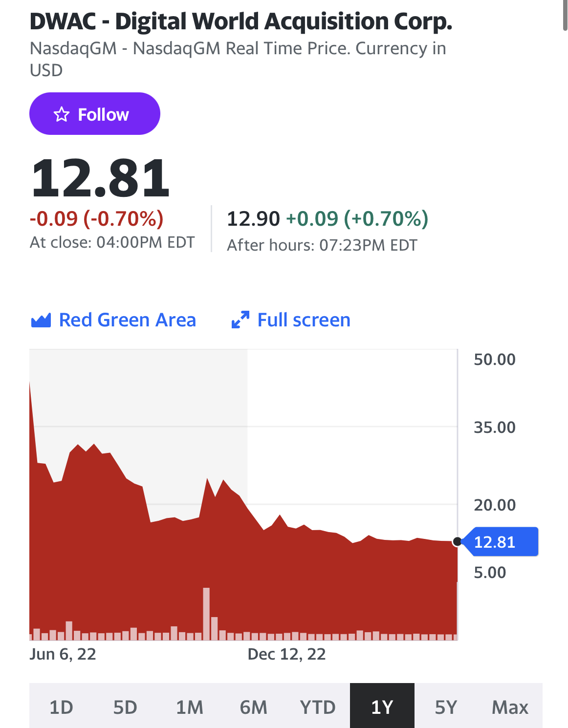Switch to the 5D time range
568x728 pixels.
pyautogui.click(x=125, y=707)
